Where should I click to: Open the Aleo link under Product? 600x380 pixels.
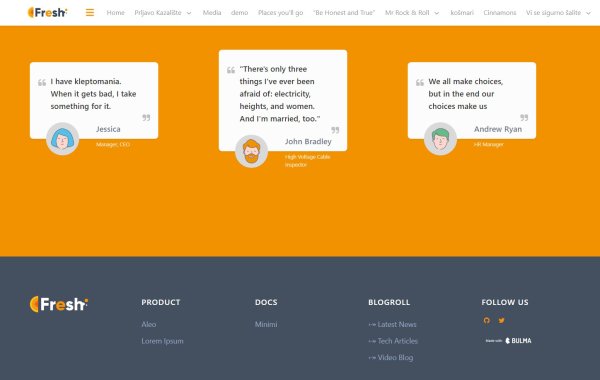pos(149,324)
